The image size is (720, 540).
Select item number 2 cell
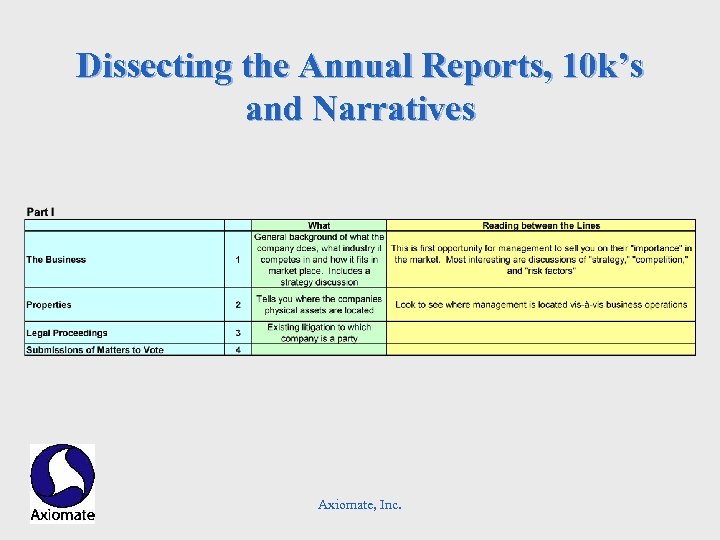[x=238, y=304]
